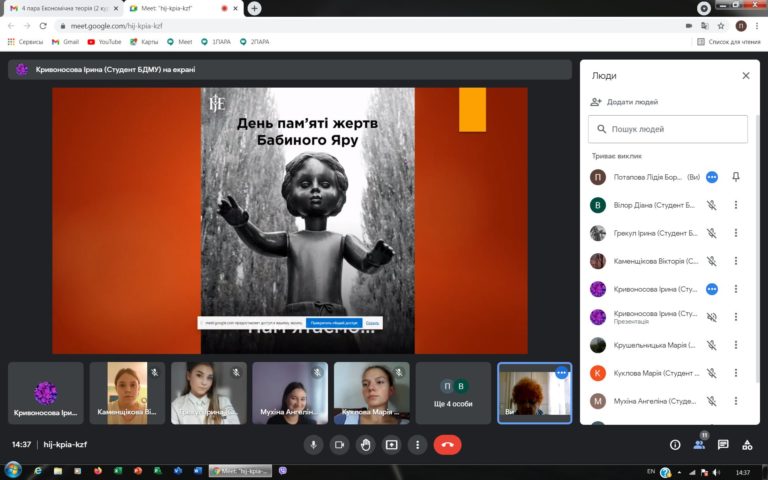Open Windows Start menu

(13, 471)
